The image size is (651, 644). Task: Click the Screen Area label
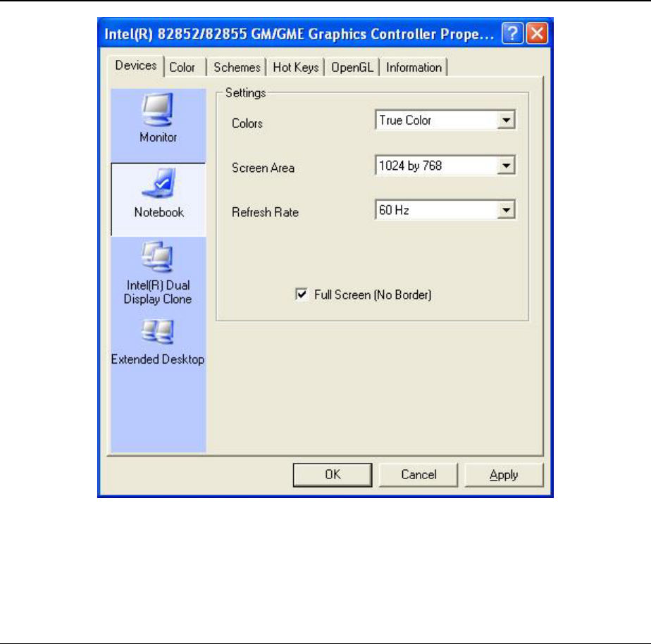coord(263,168)
